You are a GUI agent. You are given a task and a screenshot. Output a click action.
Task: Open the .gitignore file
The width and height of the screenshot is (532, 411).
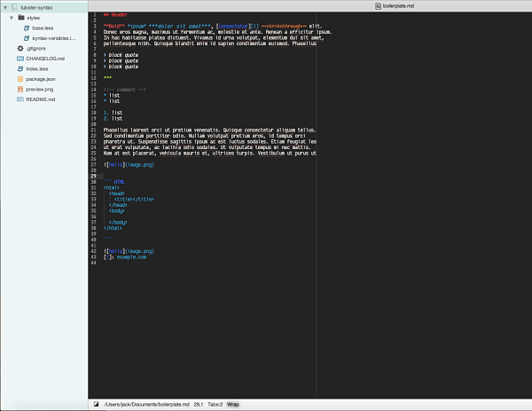36,49
